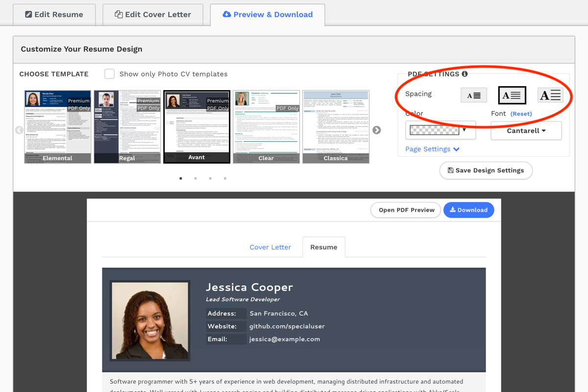Image resolution: width=588 pixels, height=392 pixels.
Task: Select the wide spacing icon
Action: (x=550, y=95)
